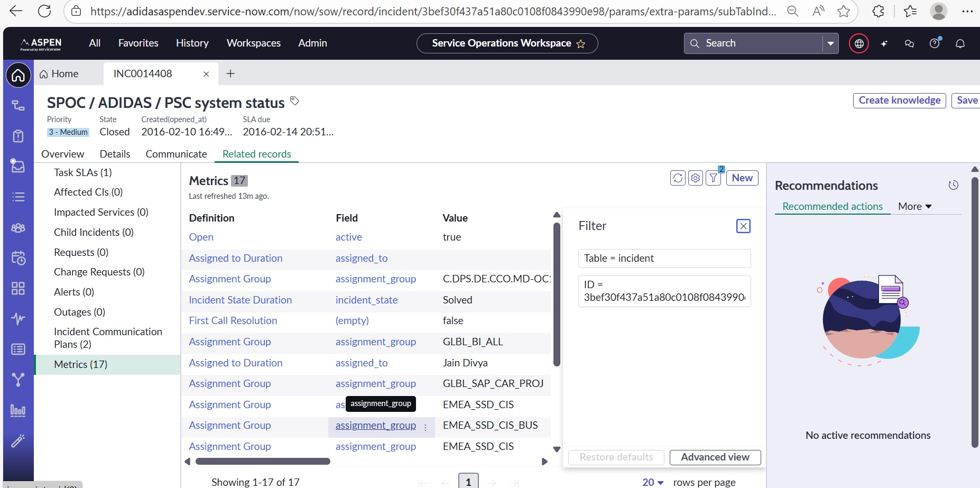Open the lists sidebar icon
The image size is (980, 488).
18,197
